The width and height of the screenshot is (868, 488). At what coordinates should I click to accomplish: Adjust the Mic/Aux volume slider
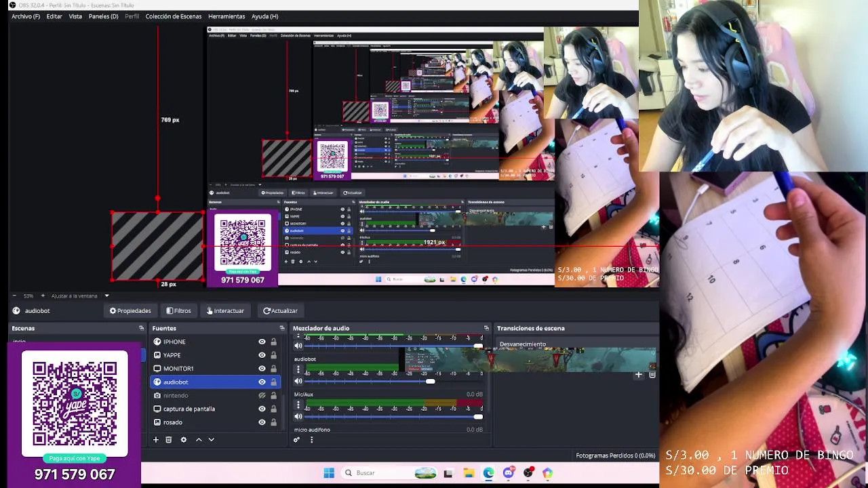(478, 416)
